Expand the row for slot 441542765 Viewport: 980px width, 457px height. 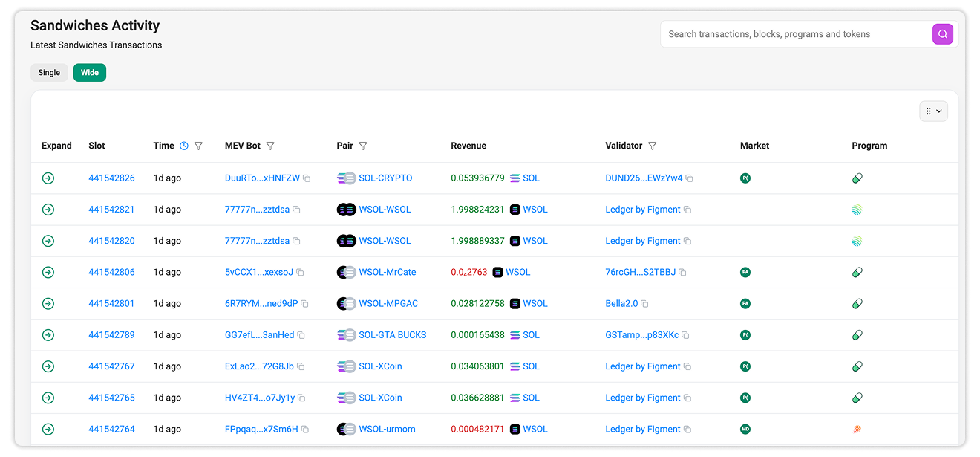tap(48, 398)
